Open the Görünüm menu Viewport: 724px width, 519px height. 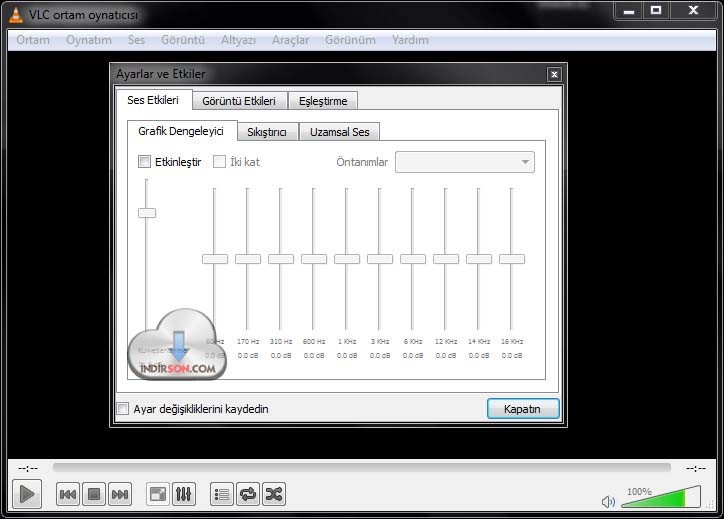[350, 40]
